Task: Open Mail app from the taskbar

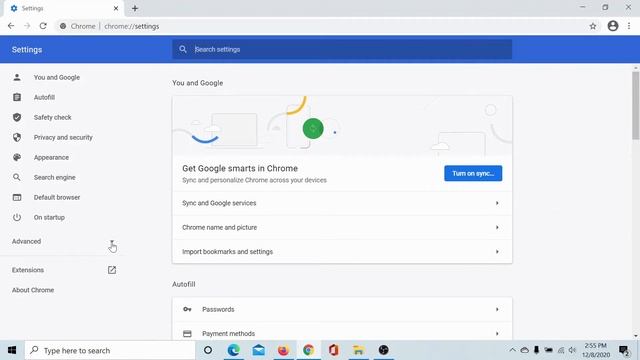Action: [258, 350]
